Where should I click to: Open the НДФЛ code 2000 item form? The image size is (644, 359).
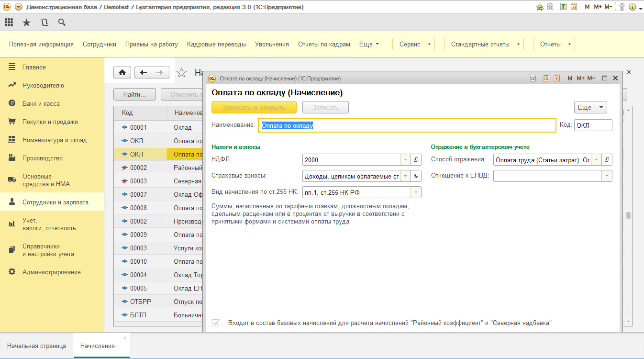pyautogui.click(x=416, y=160)
